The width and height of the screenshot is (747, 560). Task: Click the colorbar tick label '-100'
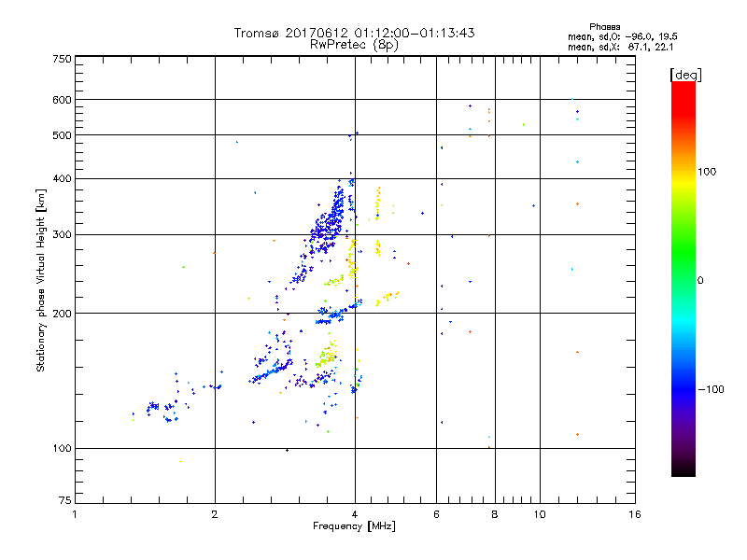pos(711,389)
